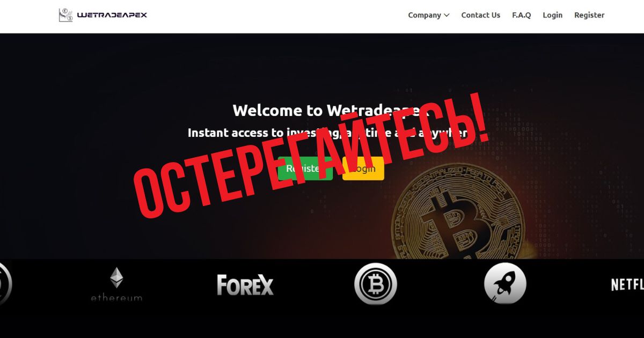644x338 pixels.
Task: Select the round Bitcoin badge icon
Action: click(x=376, y=284)
